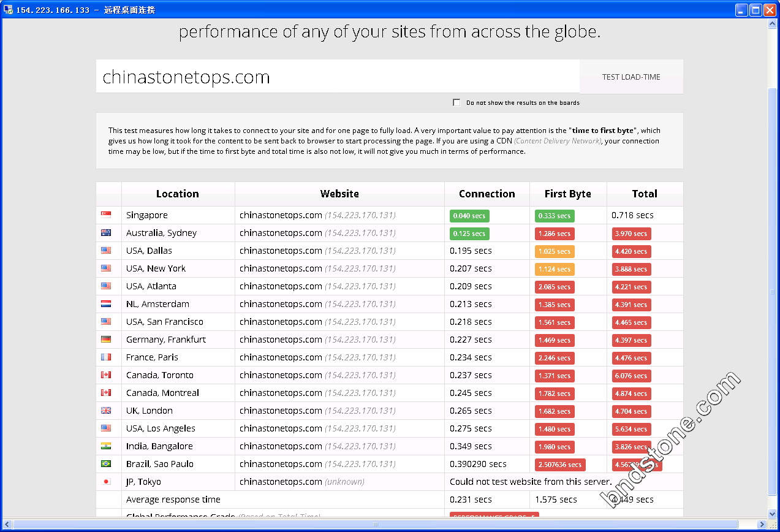Click the Canadian flag beside Toronto
This screenshot has height=532, width=780.
[106, 375]
